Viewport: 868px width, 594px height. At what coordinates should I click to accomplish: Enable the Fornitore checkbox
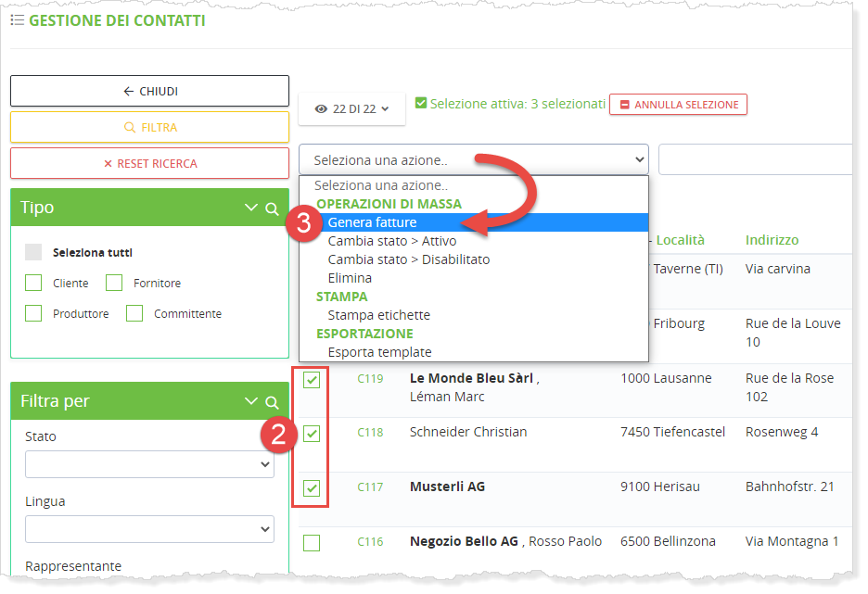coord(114,283)
